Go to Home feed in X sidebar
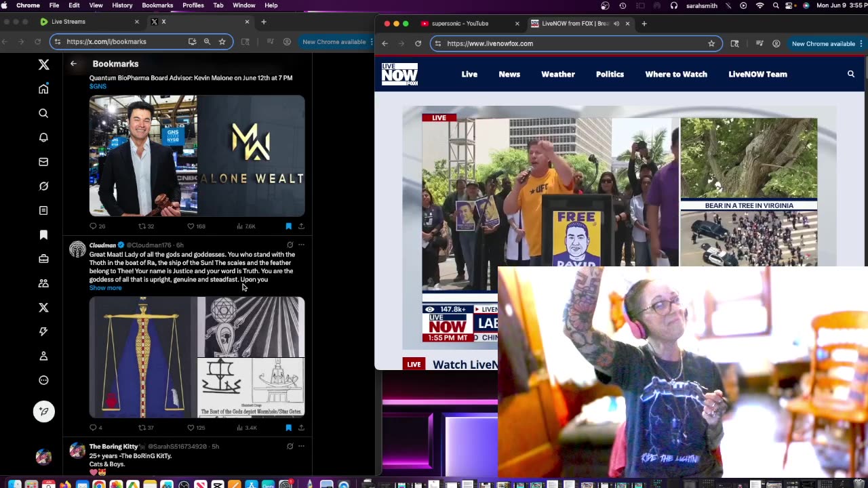Screen dimensions: 868x488 click(43, 89)
